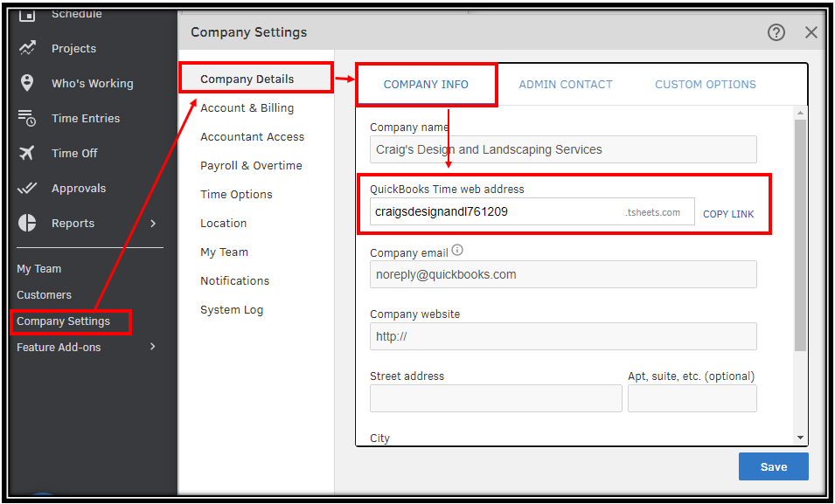Open My Team in left sidebar
Image resolution: width=835 pixels, height=504 pixels.
(38, 269)
